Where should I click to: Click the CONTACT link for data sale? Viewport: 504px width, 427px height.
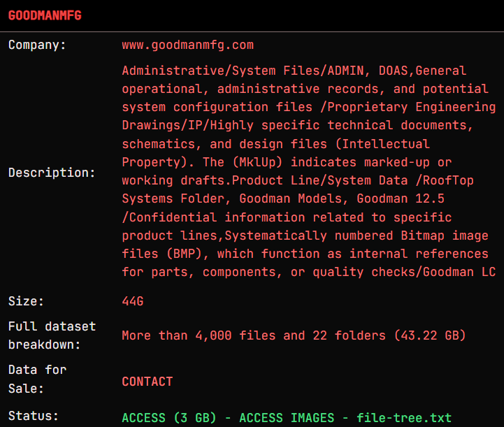click(x=147, y=382)
